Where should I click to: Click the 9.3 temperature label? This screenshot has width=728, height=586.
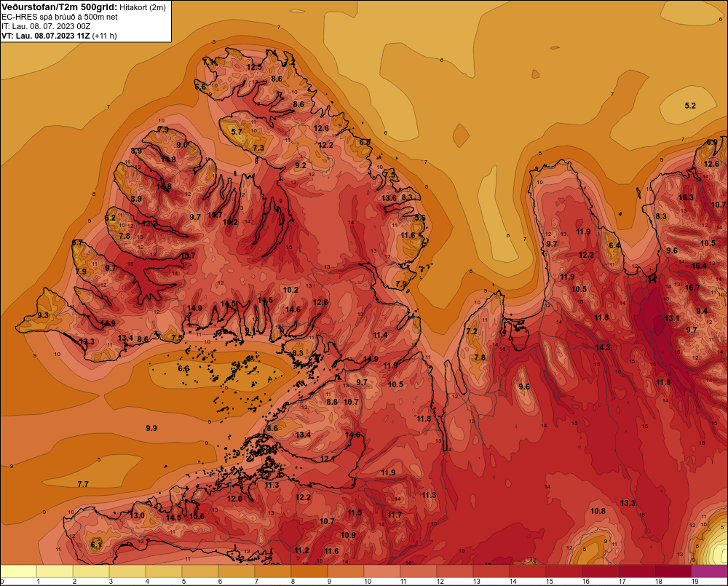43,315
